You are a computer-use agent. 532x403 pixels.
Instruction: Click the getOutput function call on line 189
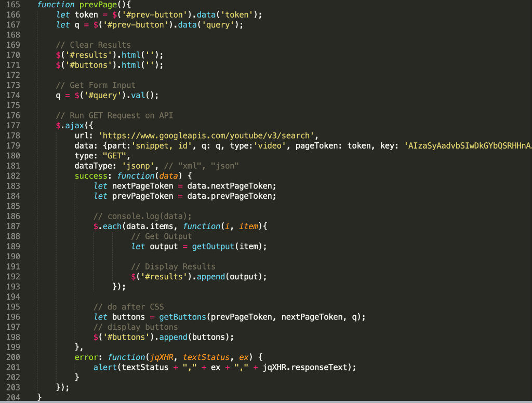(x=213, y=247)
